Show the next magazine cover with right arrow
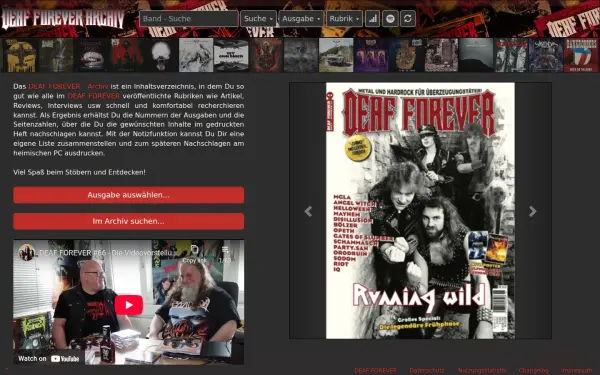The width and height of the screenshot is (600, 375). click(533, 211)
